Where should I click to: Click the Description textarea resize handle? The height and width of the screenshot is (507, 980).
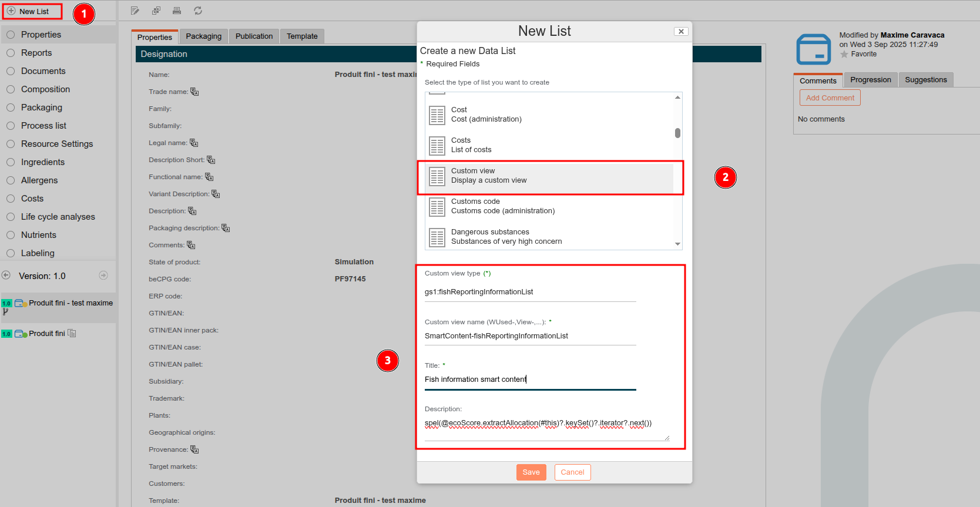(667, 438)
